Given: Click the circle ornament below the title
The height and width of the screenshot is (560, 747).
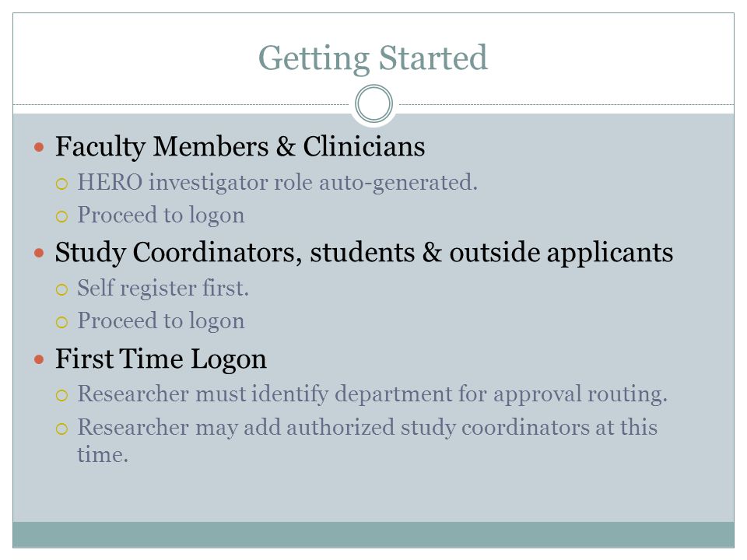Looking at the screenshot, I should (x=374, y=103).
